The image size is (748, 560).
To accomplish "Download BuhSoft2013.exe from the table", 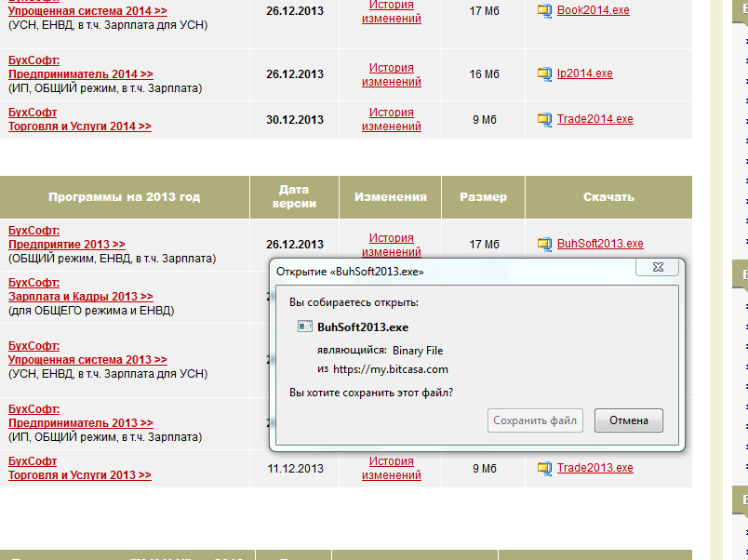I will pyautogui.click(x=600, y=244).
